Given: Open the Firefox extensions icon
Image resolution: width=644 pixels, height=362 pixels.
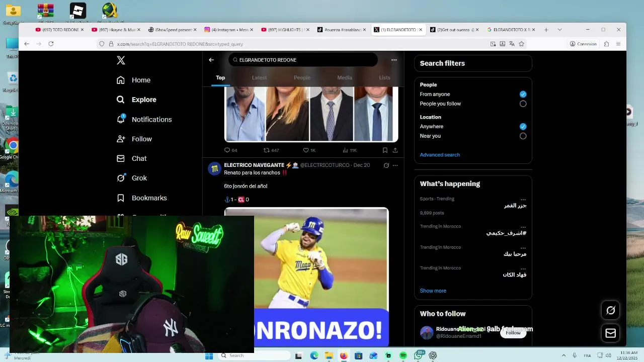Looking at the screenshot, I should pos(606,44).
